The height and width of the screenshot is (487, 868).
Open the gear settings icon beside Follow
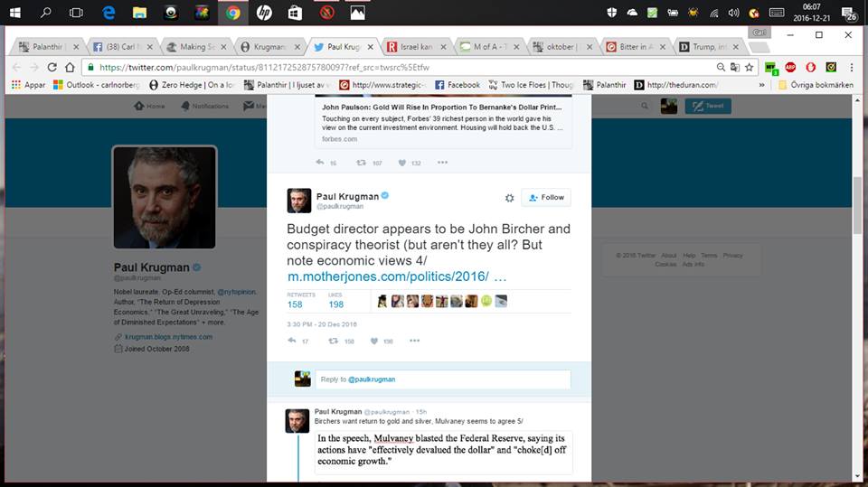click(509, 197)
